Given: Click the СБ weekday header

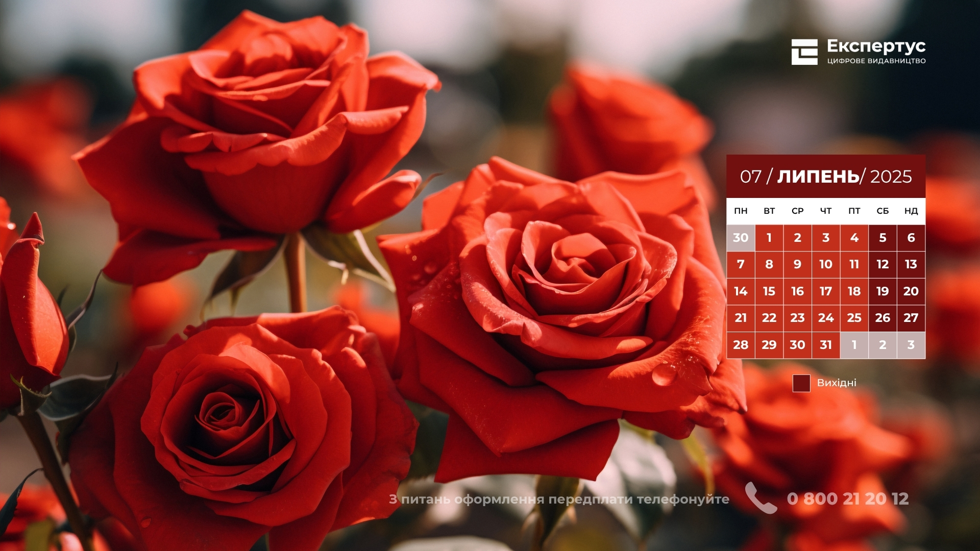Looking at the screenshot, I should pyautogui.click(x=883, y=211).
